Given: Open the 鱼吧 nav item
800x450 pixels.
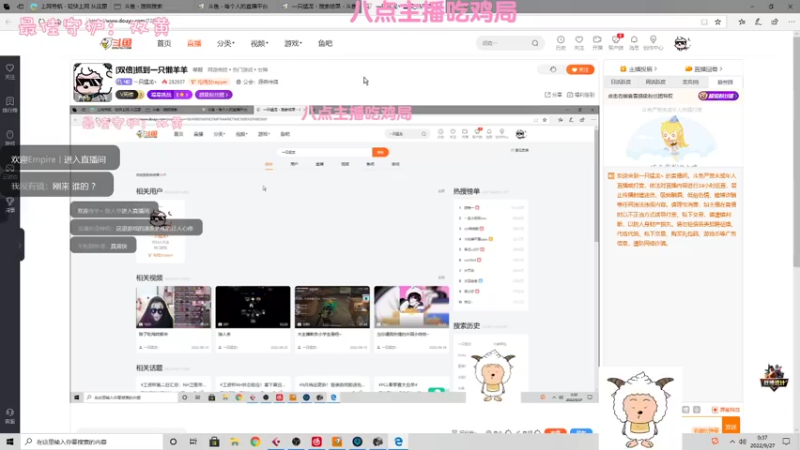Looking at the screenshot, I should click(325, 43).
